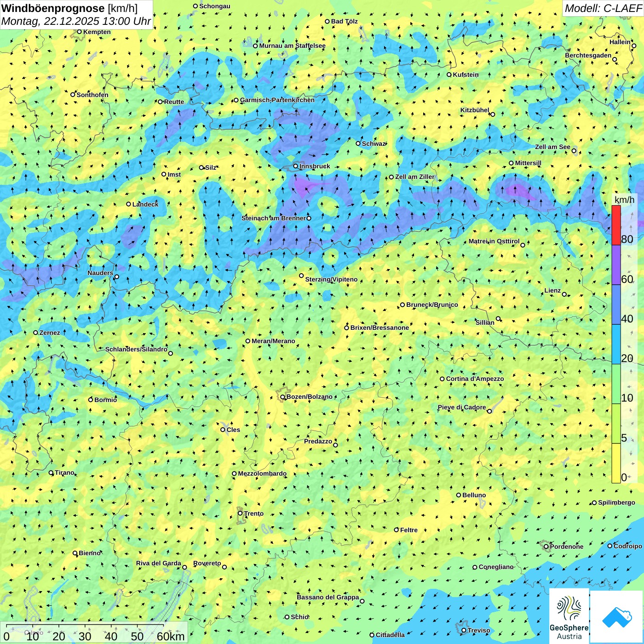
Task: Click the Innsbruck city marker
Action: click(296, 166)
